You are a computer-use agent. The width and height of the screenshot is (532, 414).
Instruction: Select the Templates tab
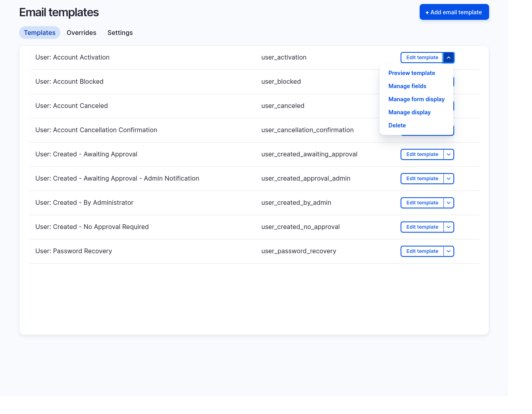39,33
